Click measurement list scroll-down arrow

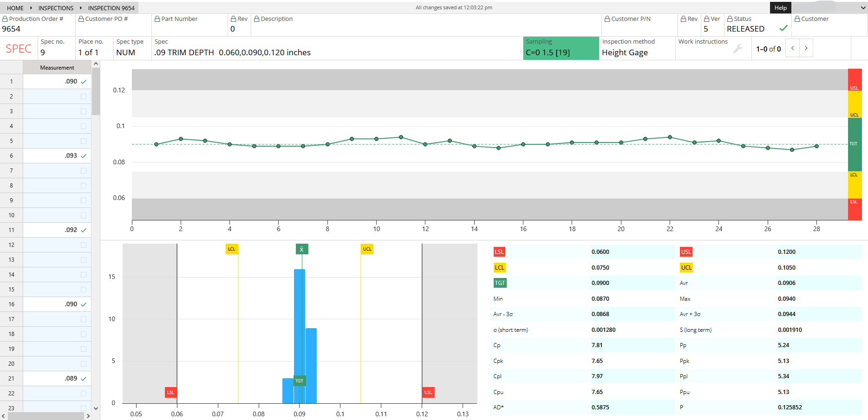point(96,408)
